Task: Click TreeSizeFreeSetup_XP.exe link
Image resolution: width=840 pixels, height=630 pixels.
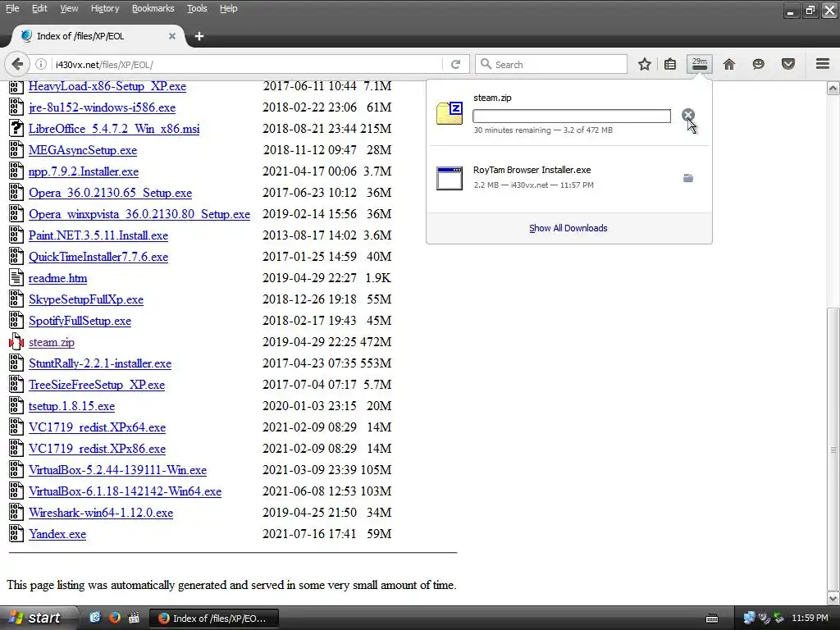Action: (97, 385)
